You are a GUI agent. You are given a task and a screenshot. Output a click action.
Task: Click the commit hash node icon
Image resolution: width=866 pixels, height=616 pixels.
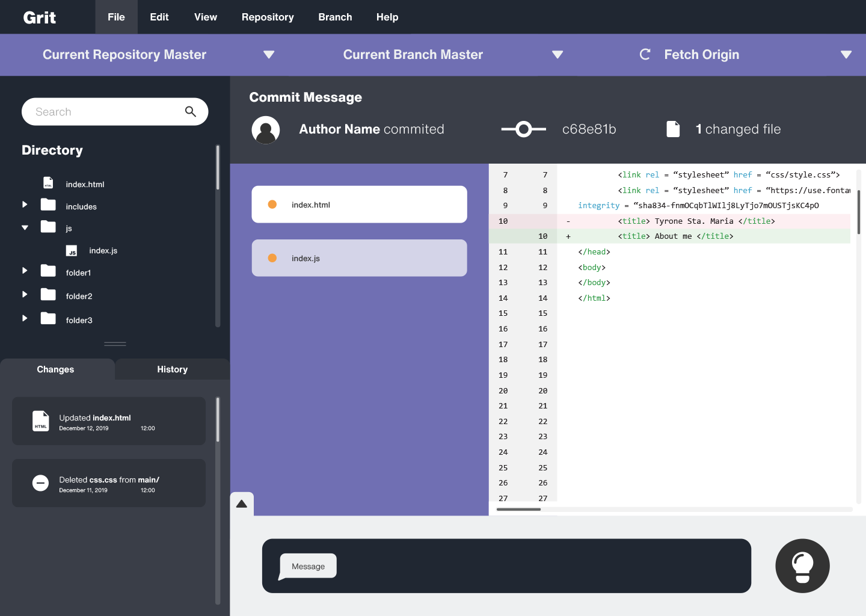[x=524, y=129]
